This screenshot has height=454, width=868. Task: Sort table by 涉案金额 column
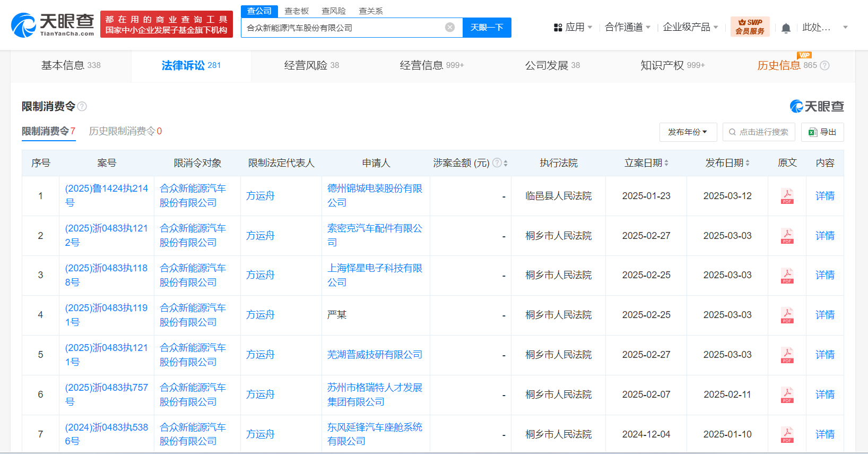click(x=506, y=163)
